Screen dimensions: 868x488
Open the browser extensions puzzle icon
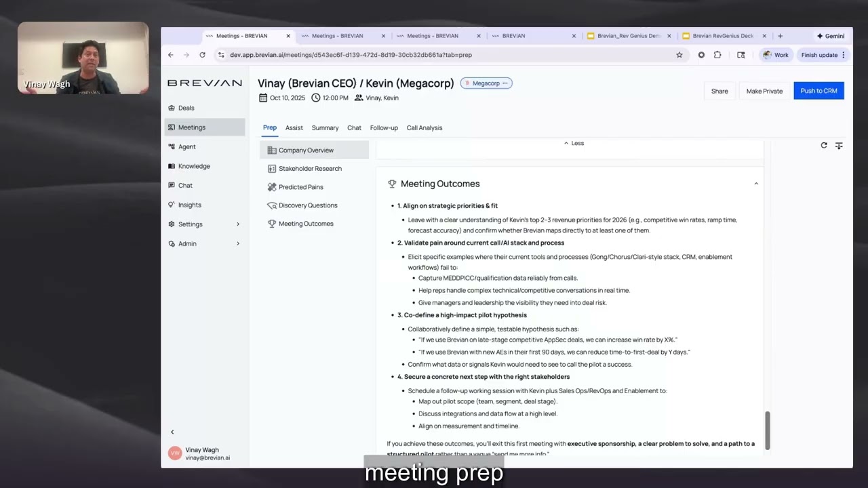(717, 55)
